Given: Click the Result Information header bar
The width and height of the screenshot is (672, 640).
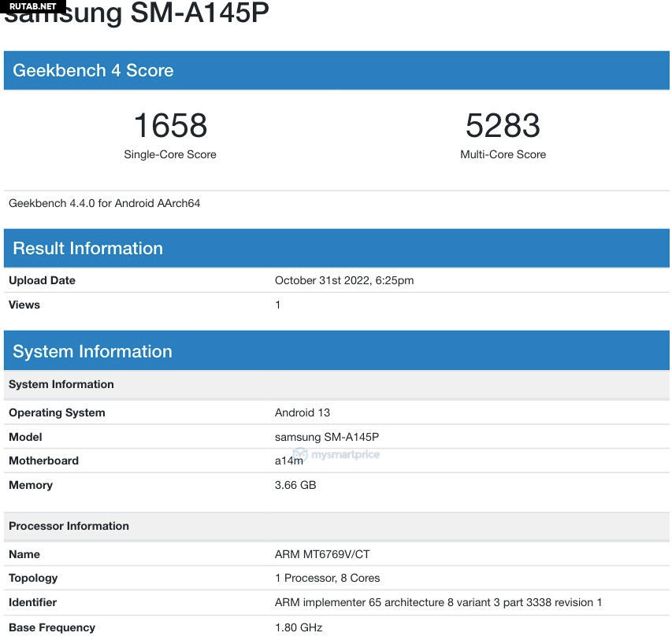Looking at the screenshot, I should [88, 248].
